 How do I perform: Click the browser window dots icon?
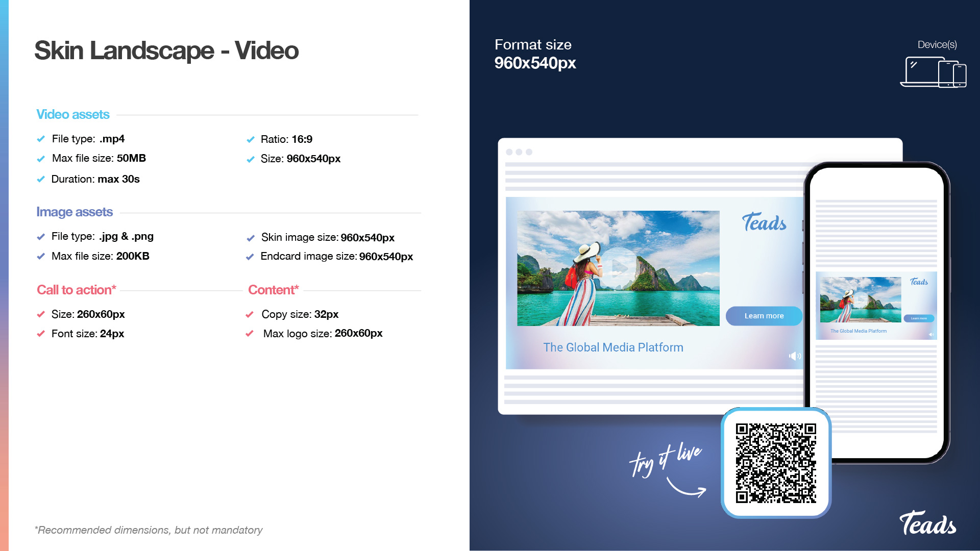point(519,152)
